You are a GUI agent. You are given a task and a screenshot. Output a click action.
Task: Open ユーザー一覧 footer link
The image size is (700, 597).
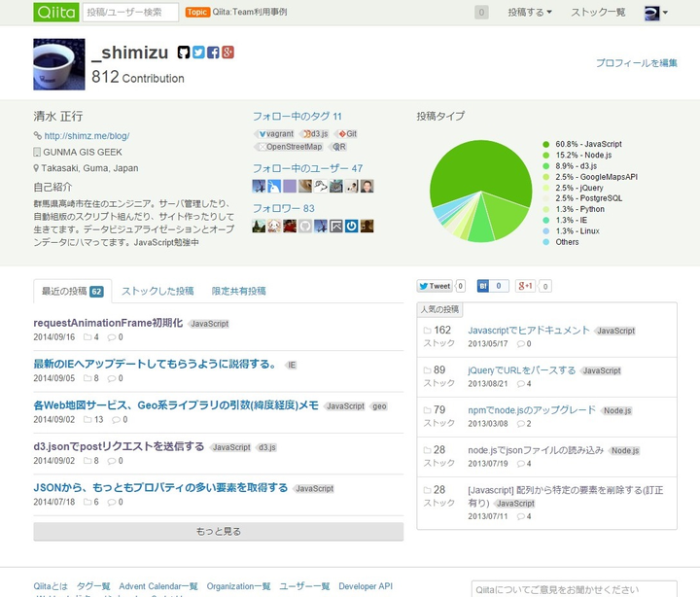coord(304,586)
